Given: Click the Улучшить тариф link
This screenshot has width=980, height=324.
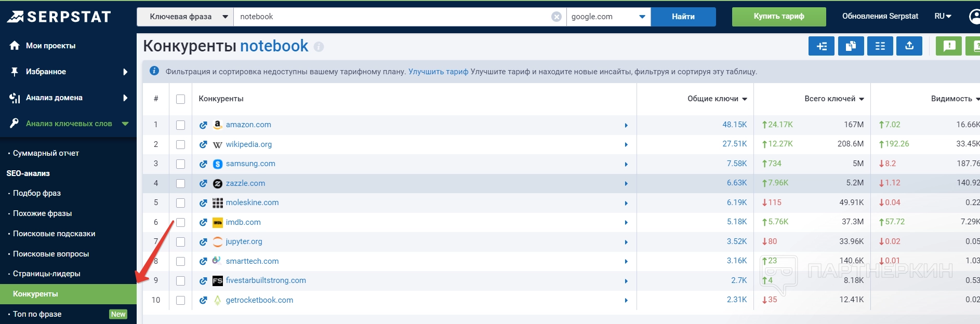Looking at the screenshot, I should (438, 72).
